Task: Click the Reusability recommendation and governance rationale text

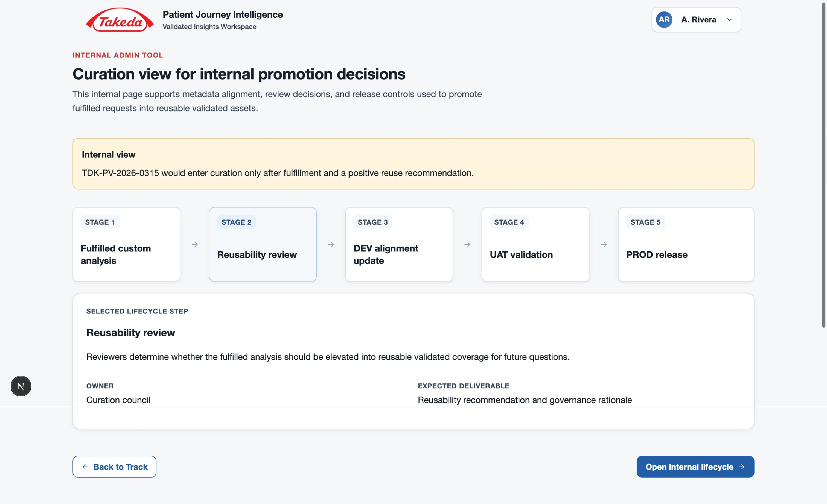Action: tap(525, 400)
